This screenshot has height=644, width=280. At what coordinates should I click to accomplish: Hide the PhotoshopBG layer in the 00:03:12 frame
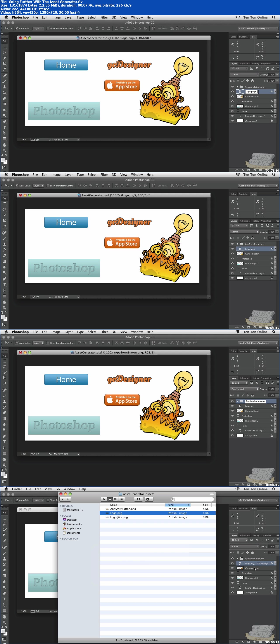(x=232, y=263)
